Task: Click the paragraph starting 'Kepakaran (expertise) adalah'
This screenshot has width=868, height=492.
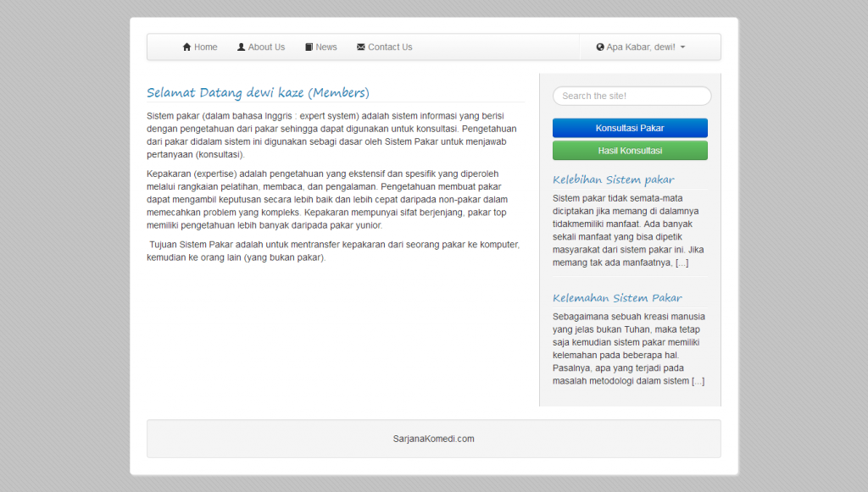Action: point(327,200)
